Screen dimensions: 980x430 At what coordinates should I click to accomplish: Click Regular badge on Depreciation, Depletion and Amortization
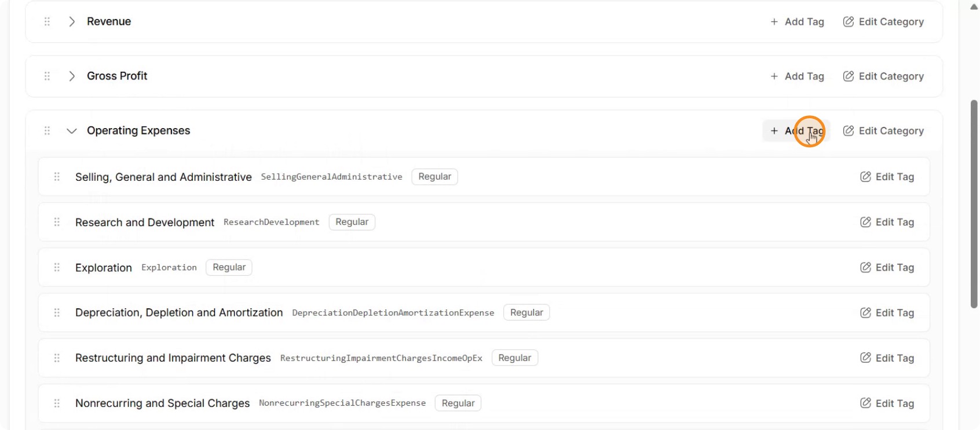526,312
